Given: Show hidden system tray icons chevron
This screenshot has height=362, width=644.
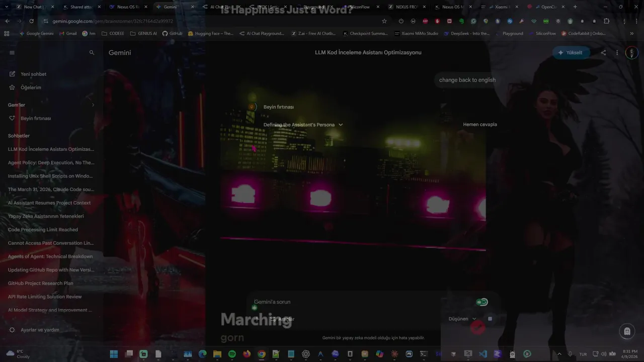Looking at the screenshot, I should (x=559, y=354).
